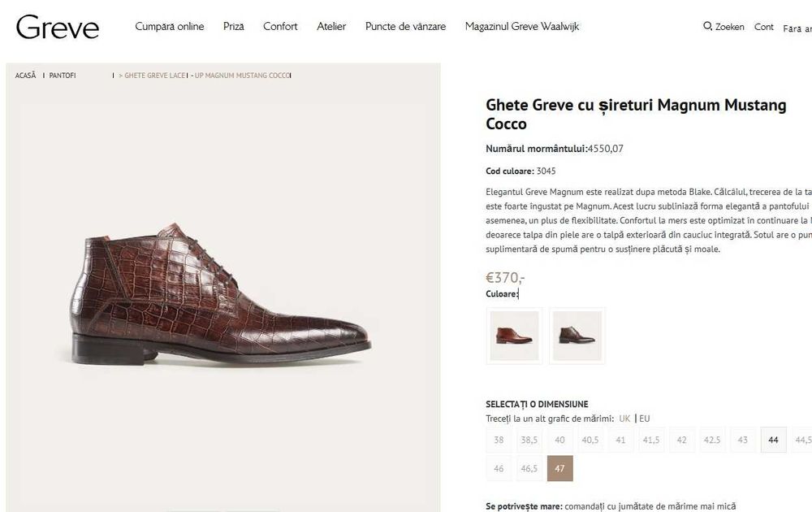Switch size chart to EU
Screen dimensions: 812x512
pyautogui.click(x=645, y=419)
